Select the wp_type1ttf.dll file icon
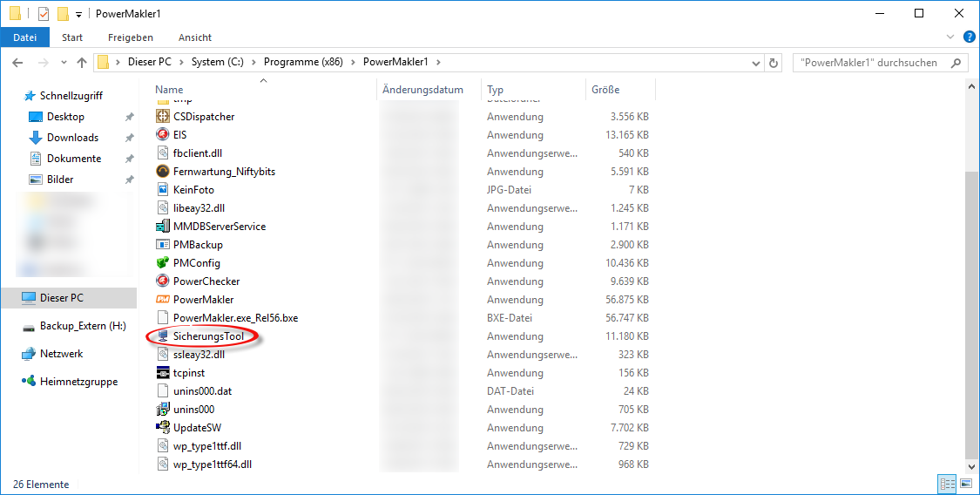 pos(163,446)
